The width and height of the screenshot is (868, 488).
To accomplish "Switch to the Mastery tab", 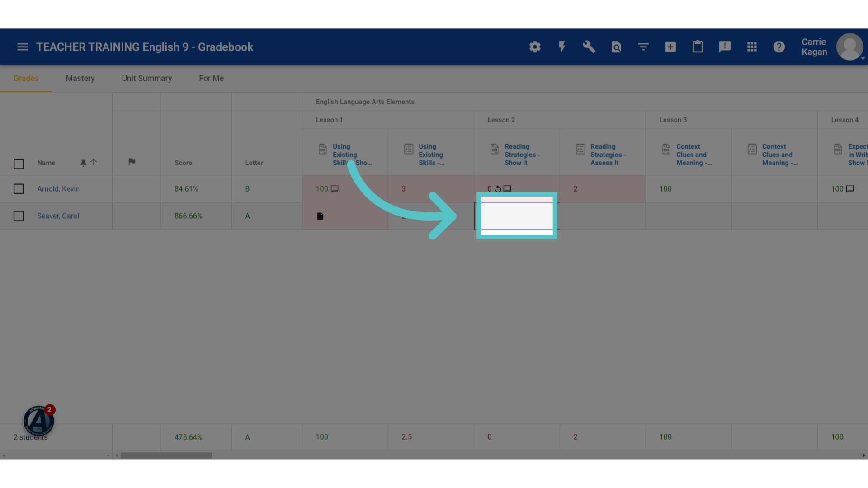I will click(x=80, y=79).
